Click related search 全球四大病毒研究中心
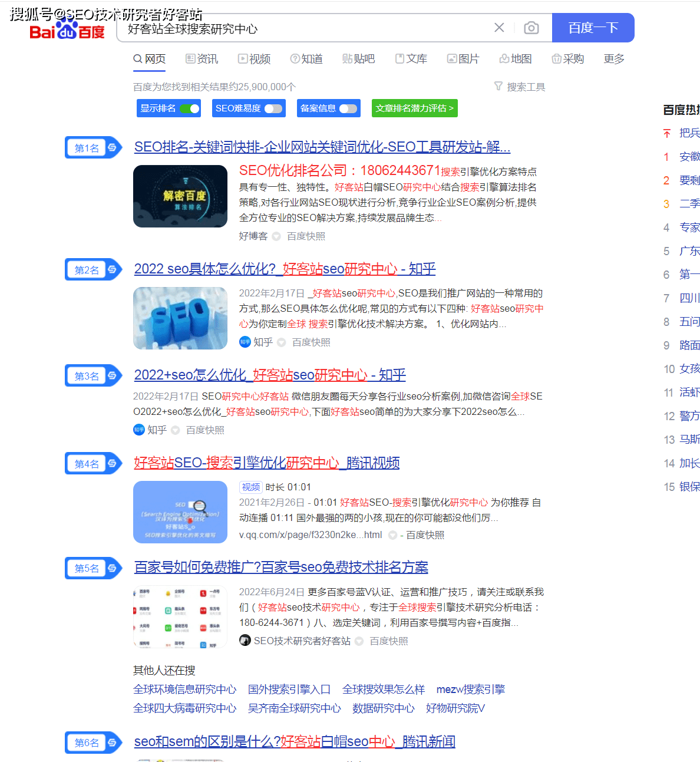Screen dimensions: 700x762 point(185,708)
